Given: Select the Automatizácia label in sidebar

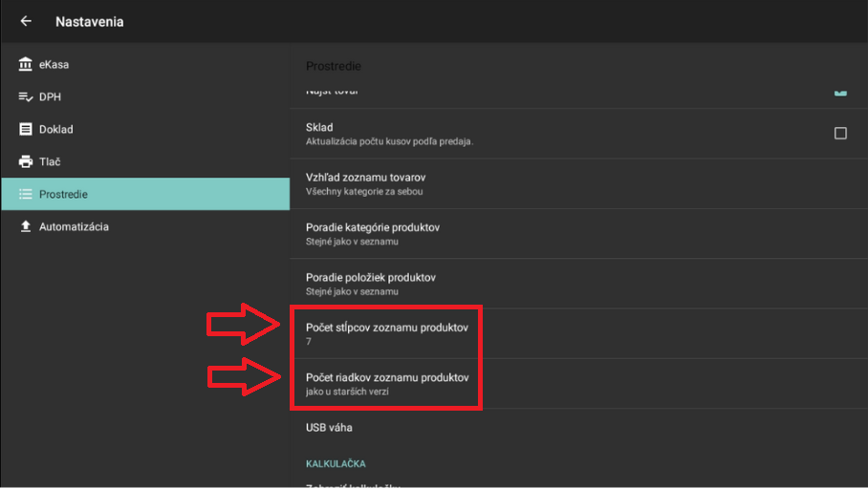Looking at the screenshot, I should [74, 227].
